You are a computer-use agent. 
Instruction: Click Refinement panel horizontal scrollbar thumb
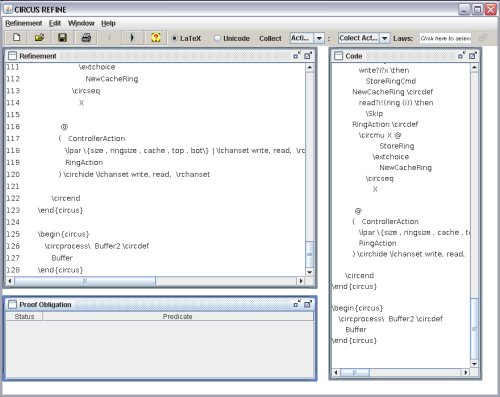85,281
